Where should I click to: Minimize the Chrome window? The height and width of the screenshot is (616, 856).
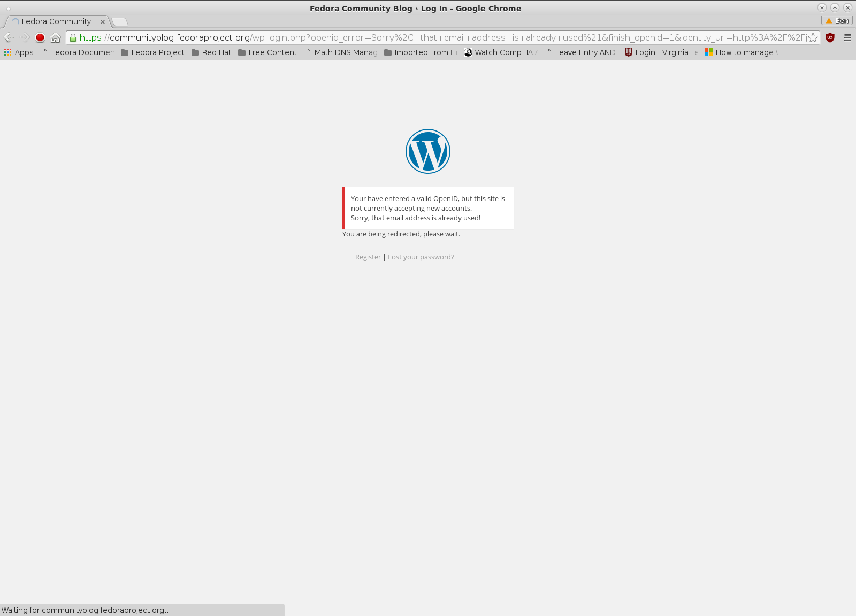point(822,7)
